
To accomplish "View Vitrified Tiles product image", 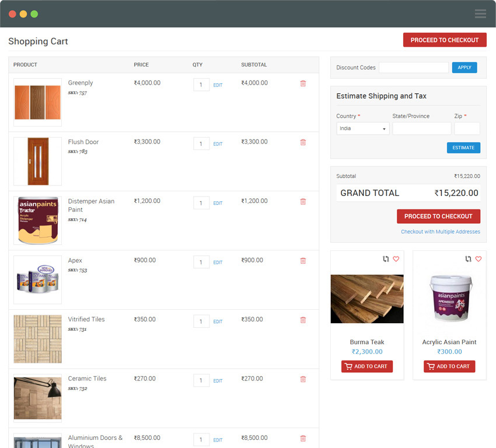I will point(38,339).
